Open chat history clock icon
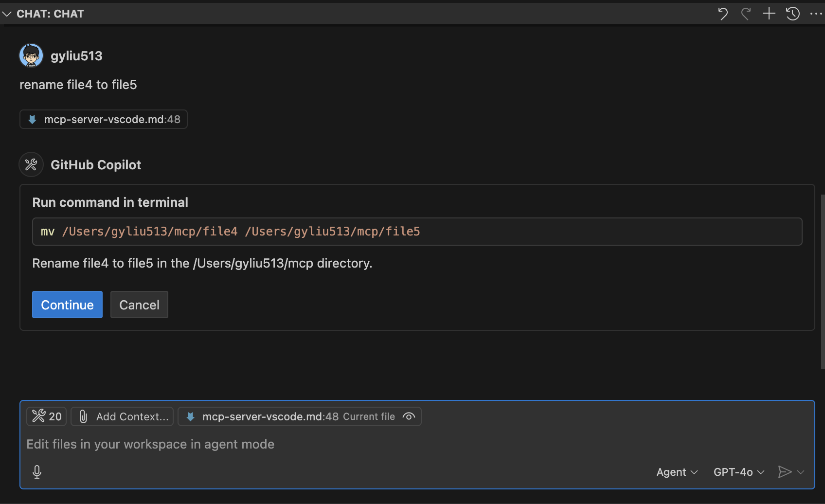This screenshot has height=504, width=825. 793,14
